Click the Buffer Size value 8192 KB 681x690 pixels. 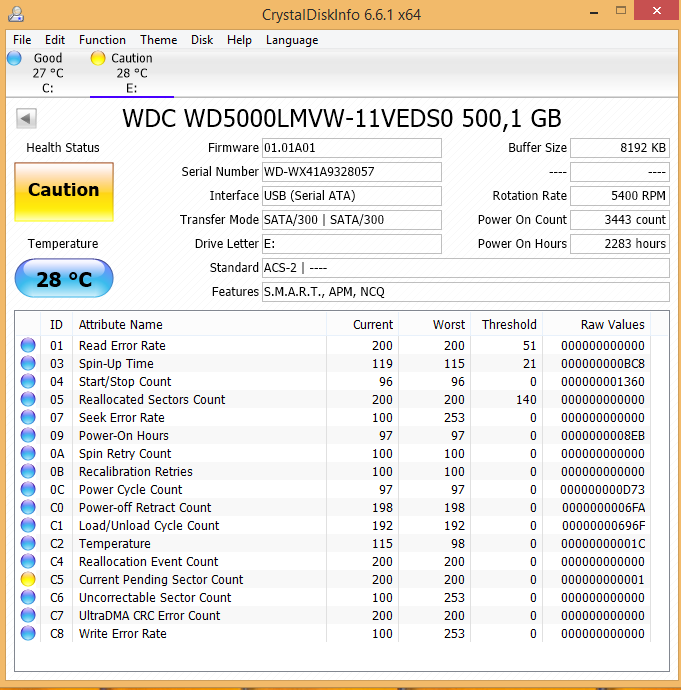[620, 148]
